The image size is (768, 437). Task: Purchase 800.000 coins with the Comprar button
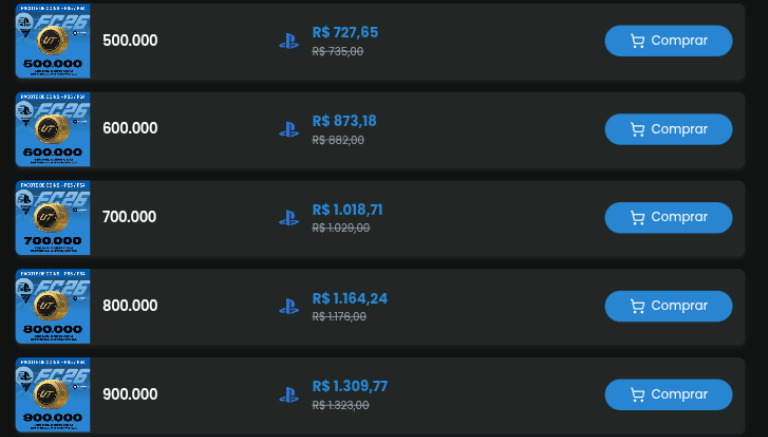click(x=668, y=306)
